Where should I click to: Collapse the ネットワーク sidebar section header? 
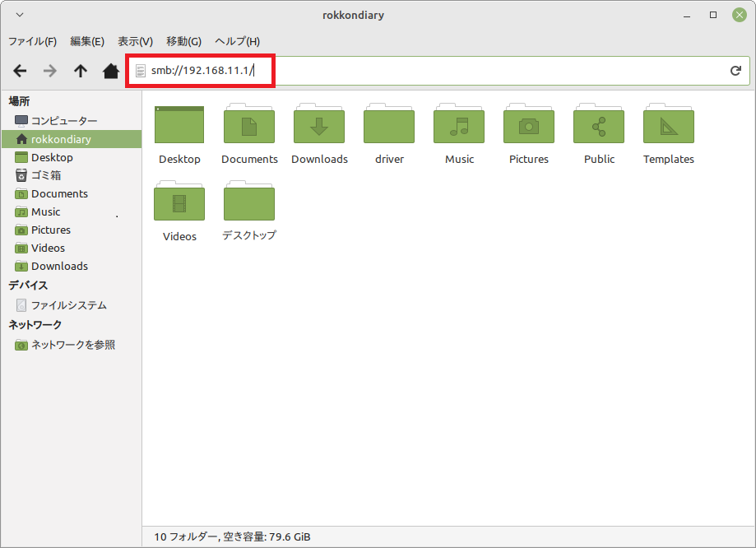point(35,325)
